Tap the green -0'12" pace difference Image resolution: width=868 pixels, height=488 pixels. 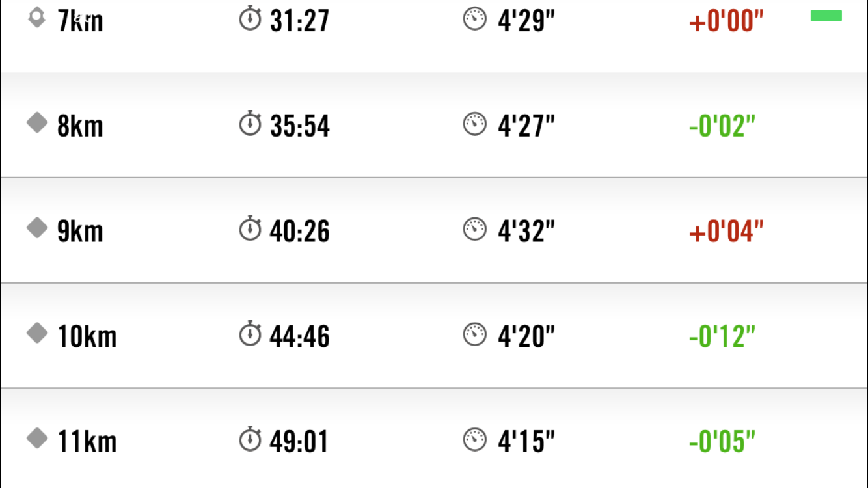(722, 336)
